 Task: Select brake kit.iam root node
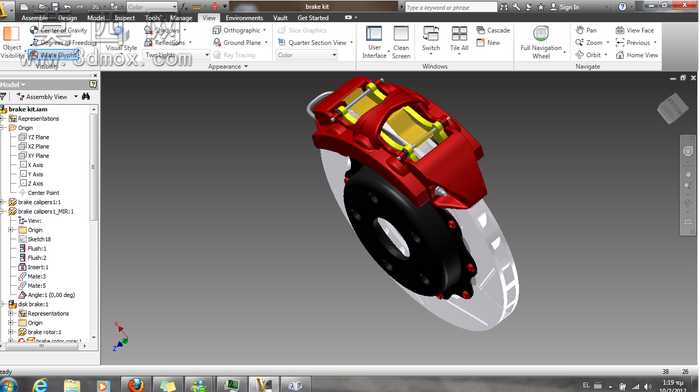[28, 109]
